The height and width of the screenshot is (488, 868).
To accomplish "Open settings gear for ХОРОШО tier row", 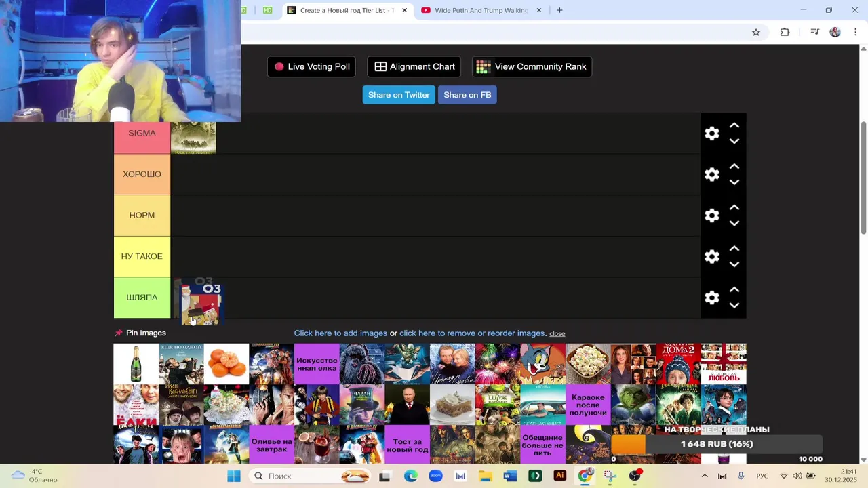I will pyautogui.click(x=711, y=175).
